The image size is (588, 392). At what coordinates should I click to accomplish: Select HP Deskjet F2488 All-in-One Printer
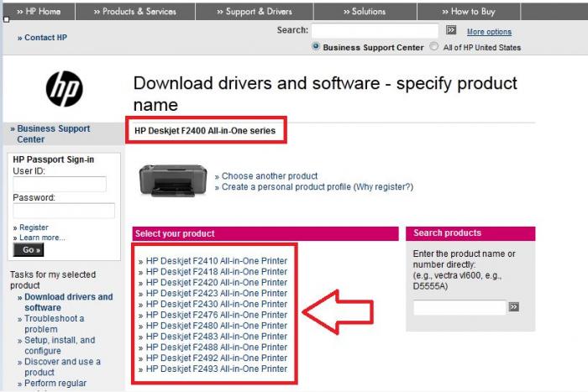pos(213,348)
